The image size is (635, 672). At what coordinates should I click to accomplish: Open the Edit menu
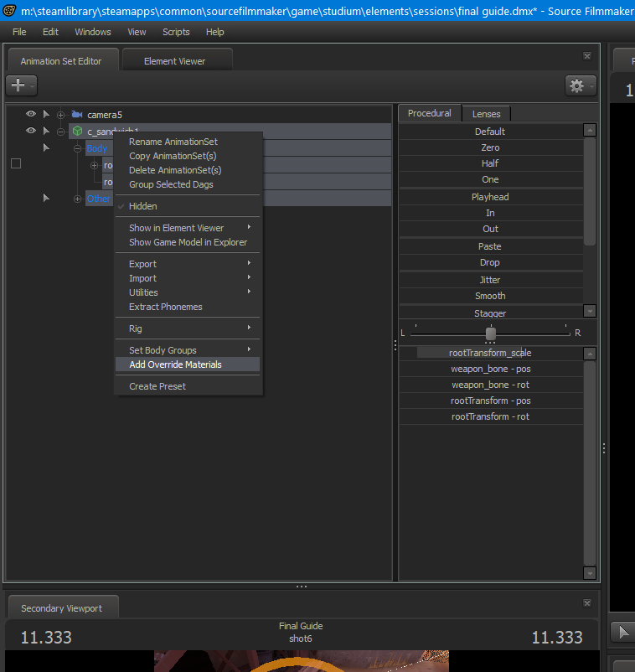click(50, 32)
